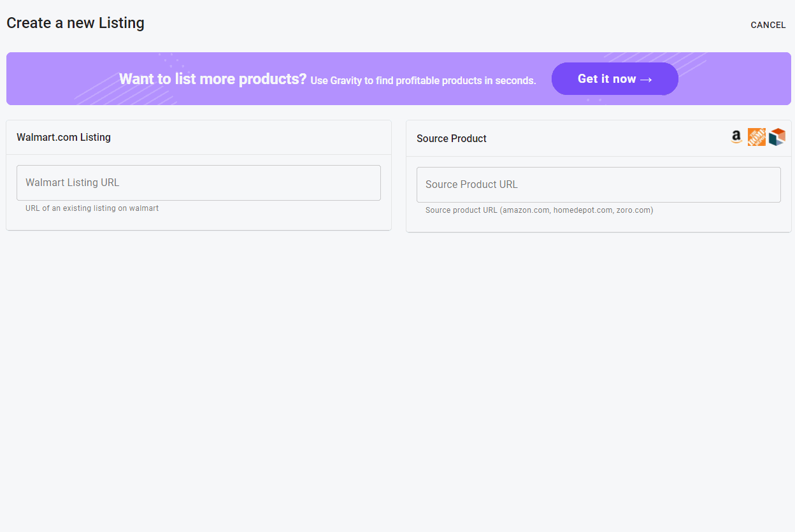Click the word Gravity in the banner
Screen dimensions: 795x532
click(347, 81)
